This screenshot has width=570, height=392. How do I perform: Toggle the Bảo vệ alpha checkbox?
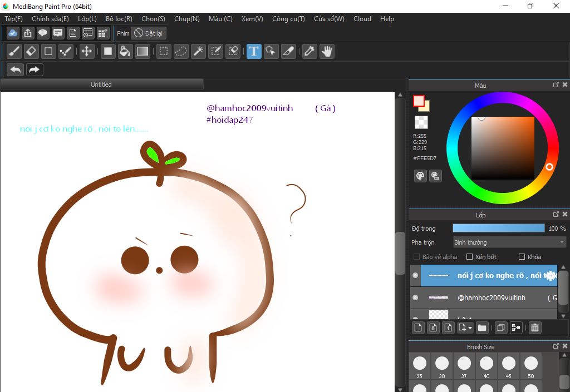point(416,257)
